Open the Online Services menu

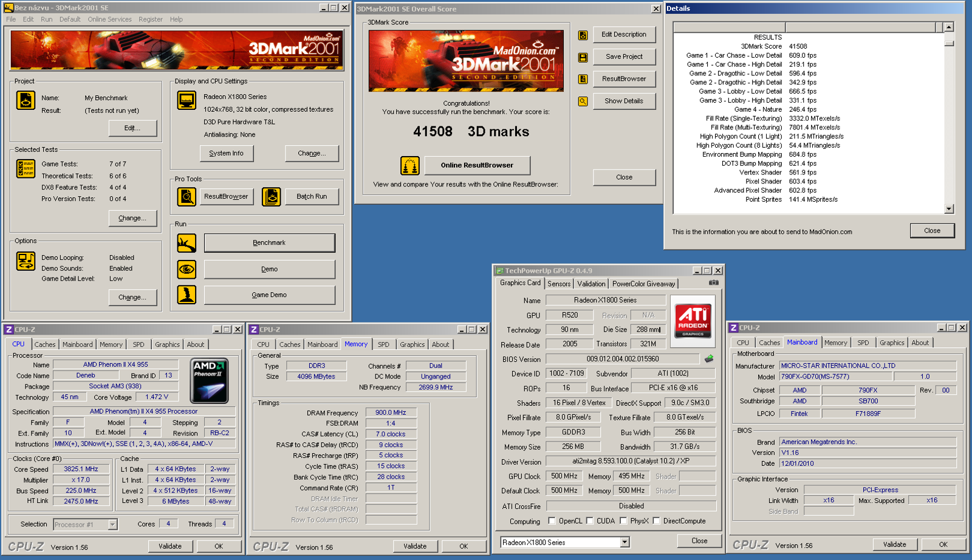(x=109, y=19)
